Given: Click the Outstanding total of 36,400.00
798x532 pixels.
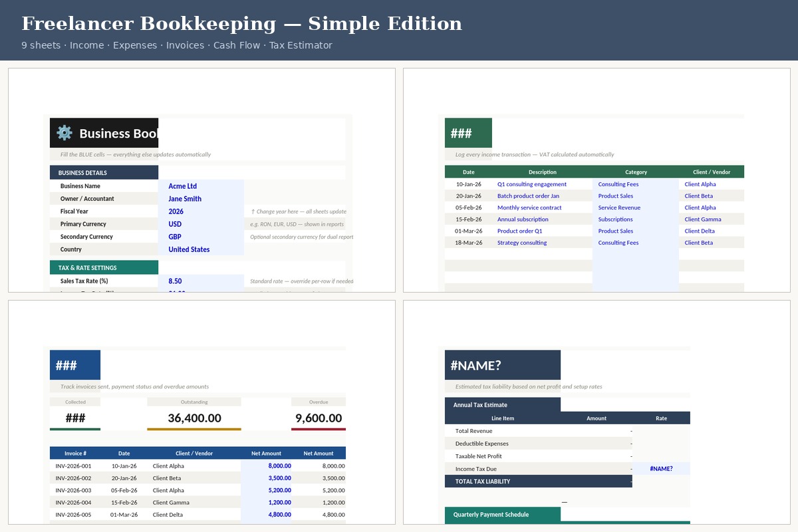Looking at the screenshot, I should 194,418.
